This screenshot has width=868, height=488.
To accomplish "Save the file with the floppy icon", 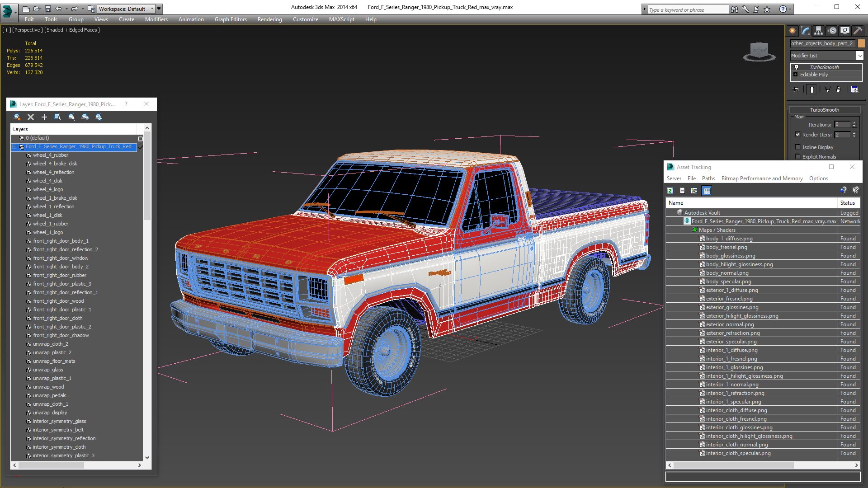I will [48, 9].
